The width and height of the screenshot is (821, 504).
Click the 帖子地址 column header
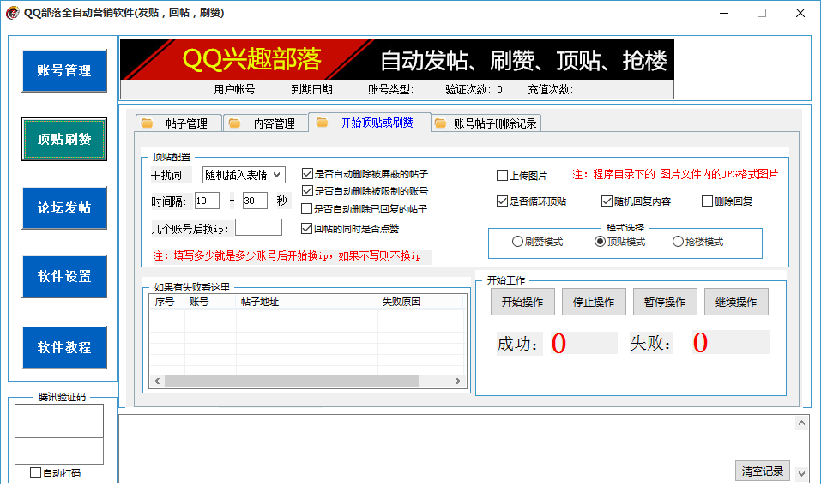coord(307,302)
